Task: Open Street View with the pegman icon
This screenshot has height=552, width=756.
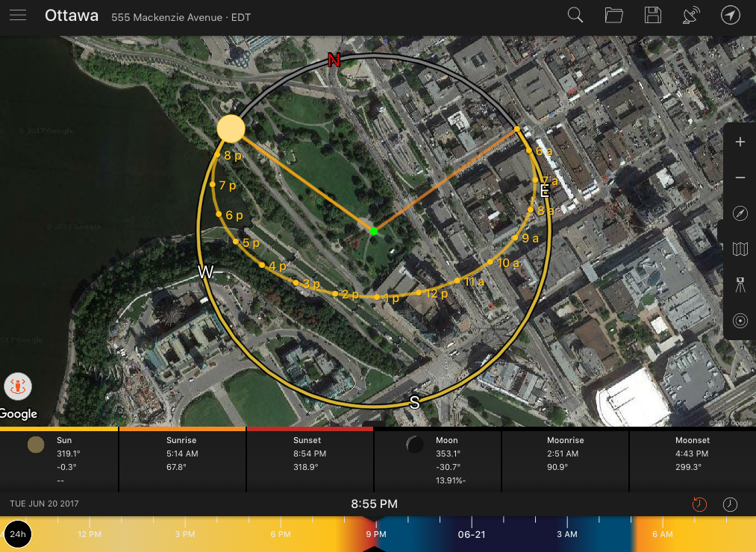Action: [x=18, y=386]
